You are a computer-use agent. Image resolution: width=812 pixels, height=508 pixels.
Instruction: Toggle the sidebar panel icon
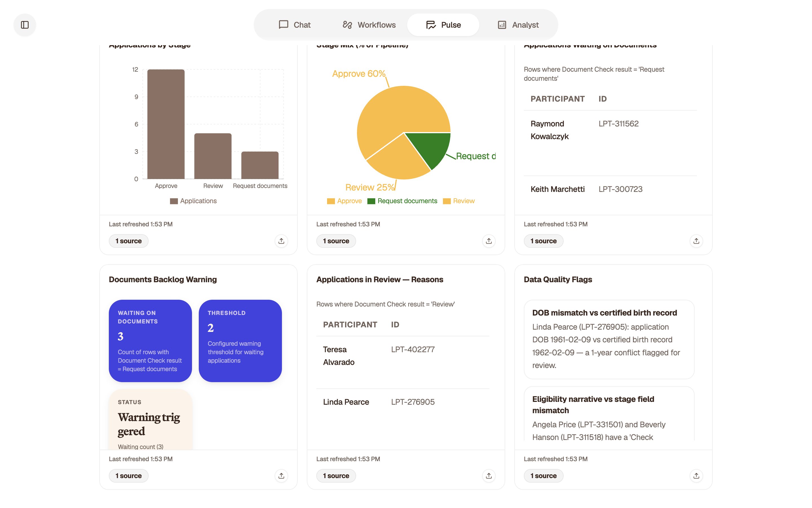[x=25, y=25]
